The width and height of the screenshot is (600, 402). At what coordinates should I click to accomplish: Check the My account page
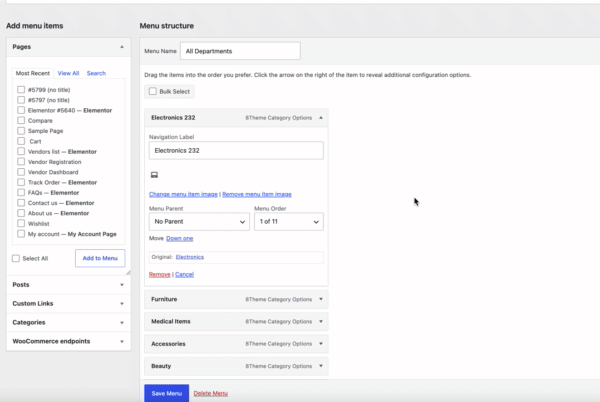(x=21, y=234)
